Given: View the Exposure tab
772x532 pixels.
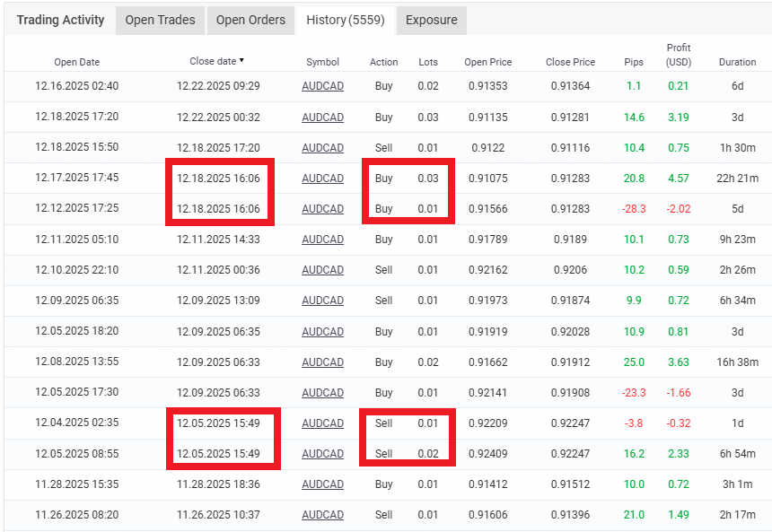Looking at the screenshot, I should 432,19.
